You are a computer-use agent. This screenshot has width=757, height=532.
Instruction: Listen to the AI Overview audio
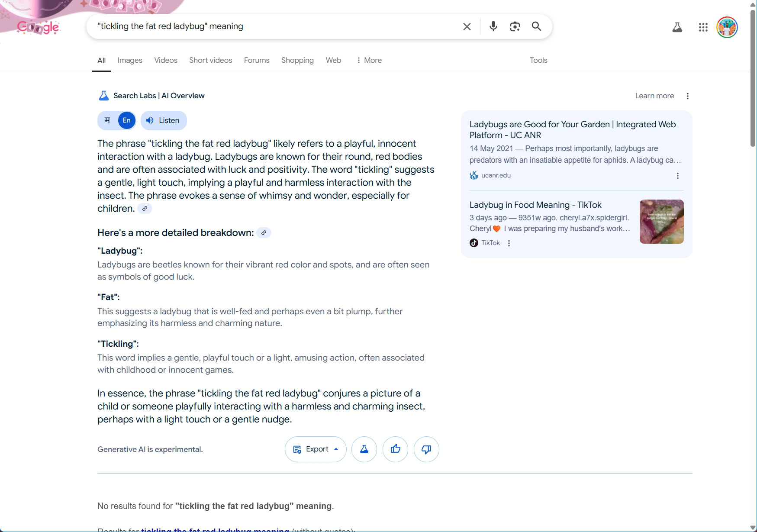point(164,120)
